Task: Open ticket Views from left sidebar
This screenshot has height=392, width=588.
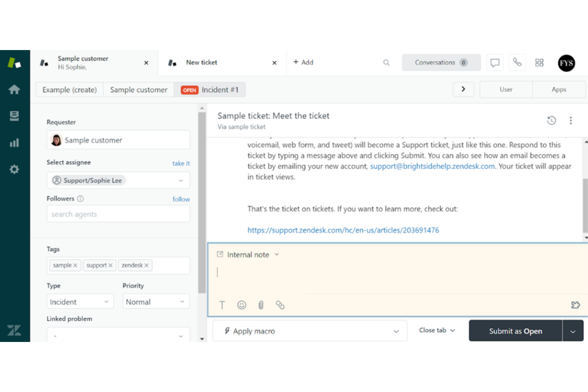Action: click(14, 116)
